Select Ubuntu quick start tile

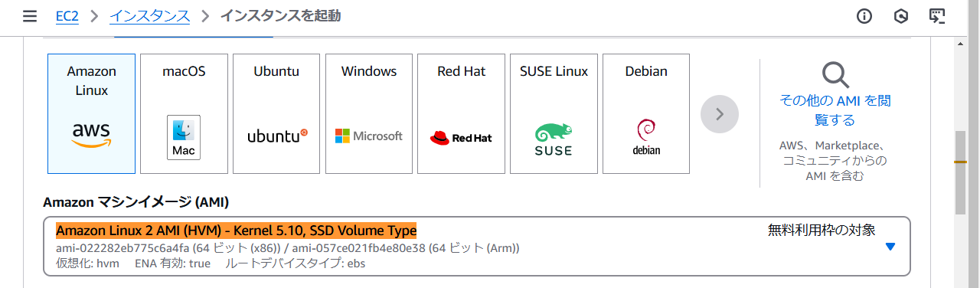(x=276, y=114)
